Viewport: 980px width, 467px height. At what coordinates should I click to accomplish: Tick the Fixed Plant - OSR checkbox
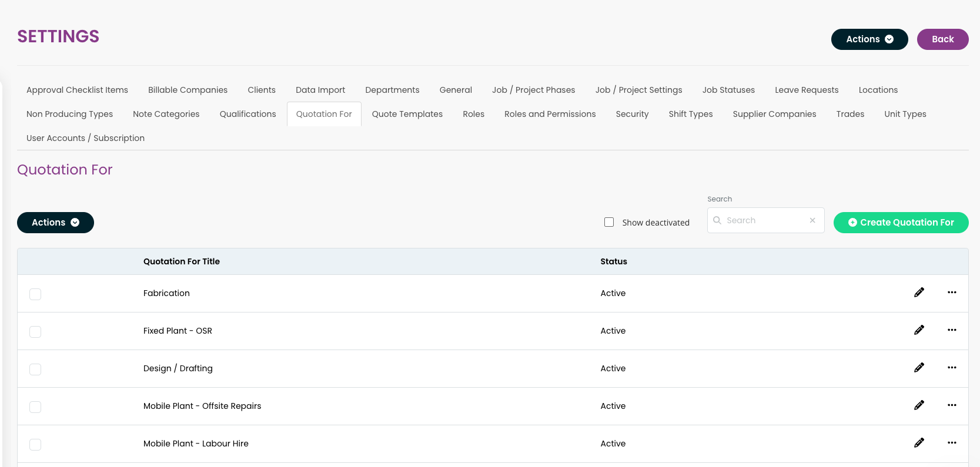[x=35, y=331]
